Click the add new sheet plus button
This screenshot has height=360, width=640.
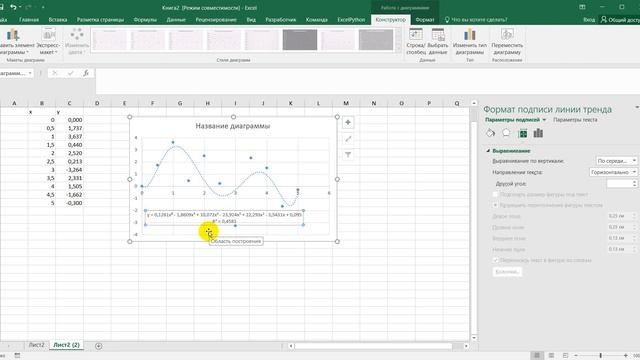click(x=98, y=346)
